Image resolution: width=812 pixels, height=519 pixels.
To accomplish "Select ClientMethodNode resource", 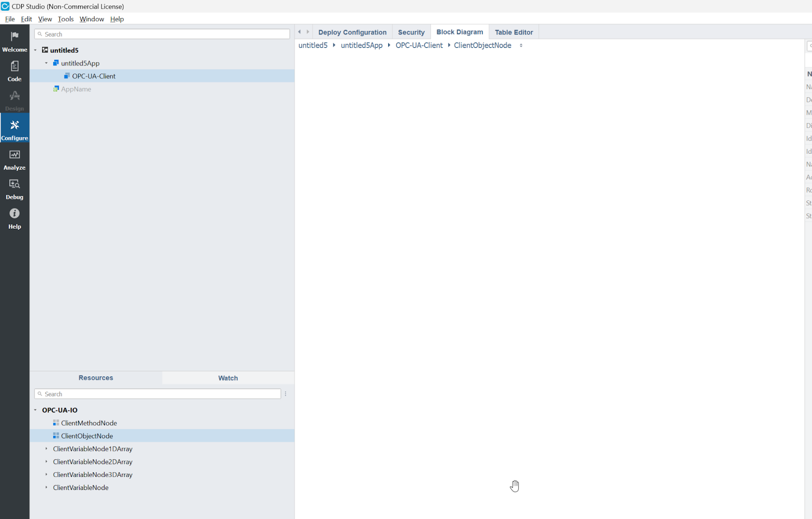I will [x=162, y=423].
